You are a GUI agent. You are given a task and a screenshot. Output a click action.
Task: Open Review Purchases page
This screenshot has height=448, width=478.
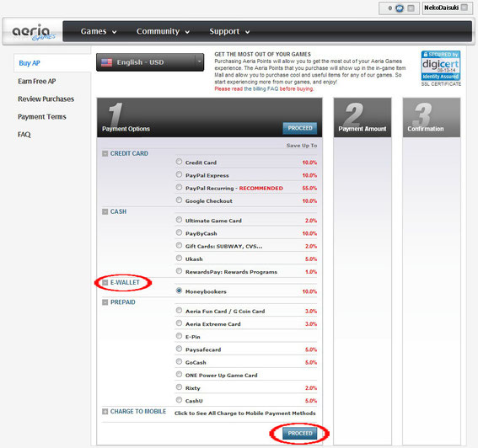(x=46, y=99)
